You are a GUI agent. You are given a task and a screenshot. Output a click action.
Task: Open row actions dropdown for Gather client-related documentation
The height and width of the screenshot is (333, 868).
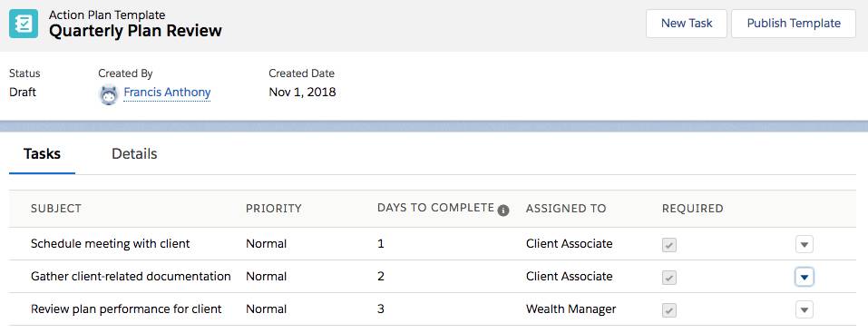coord(805,277)
